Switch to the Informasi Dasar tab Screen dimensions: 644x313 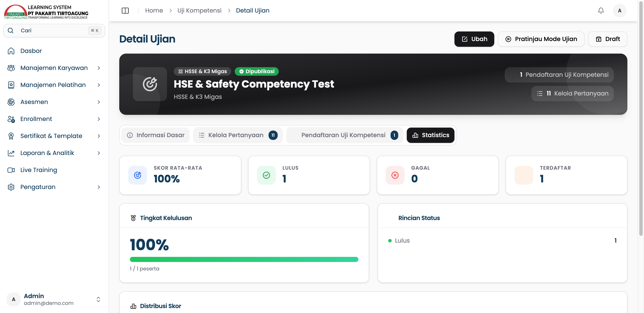pos(155,135)
